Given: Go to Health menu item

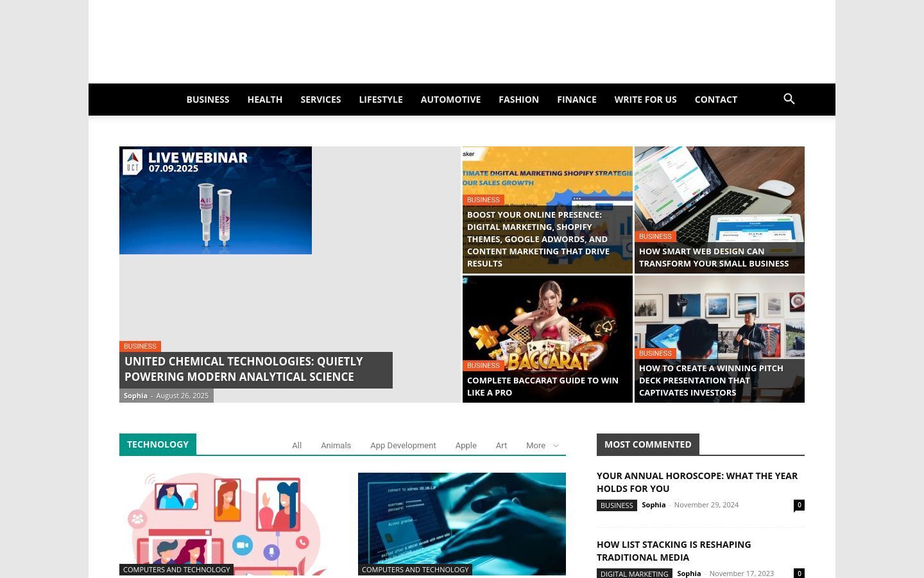Looking at the screenshot, I should coord(265,100).
